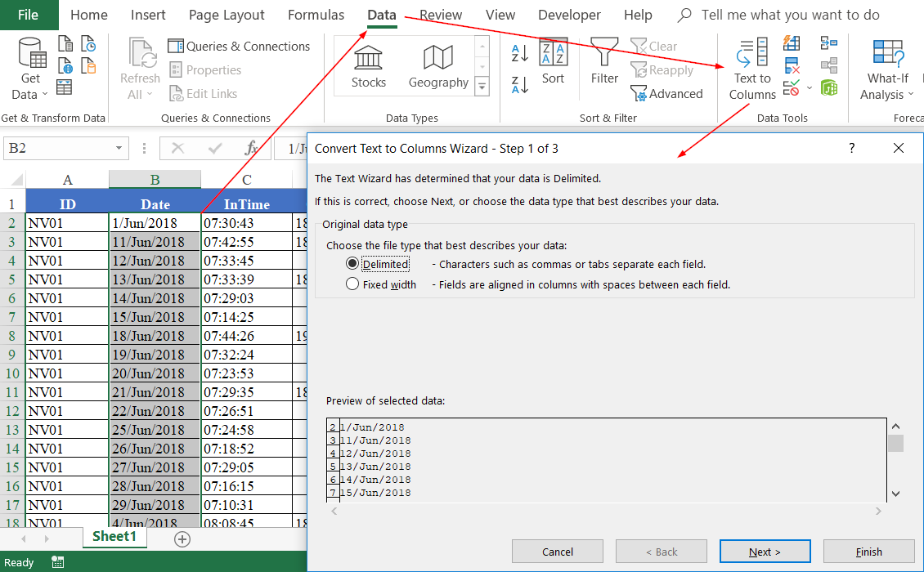Click the Stocks data type
The image size is (924, 572).
pyautogui.click(x=368, y=66)
